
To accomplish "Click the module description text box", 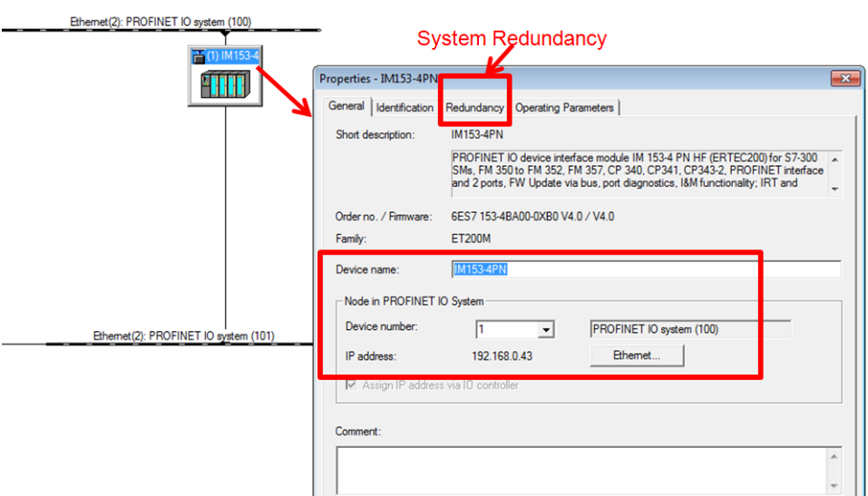I will (647, 173).
